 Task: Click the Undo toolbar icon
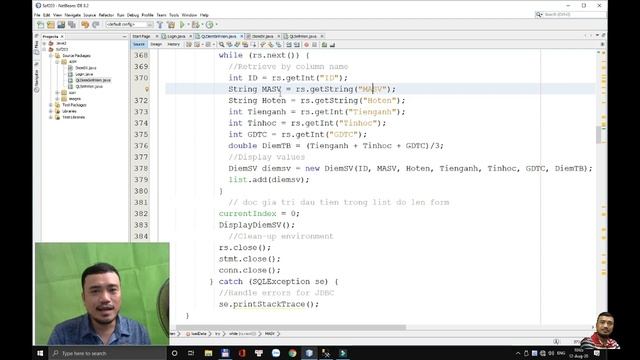click(x=85, y=25)
